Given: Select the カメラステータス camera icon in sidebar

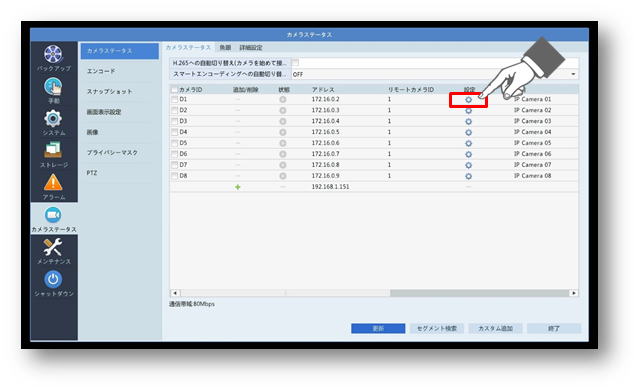Looking at the screenshot, I should [53, 215].
